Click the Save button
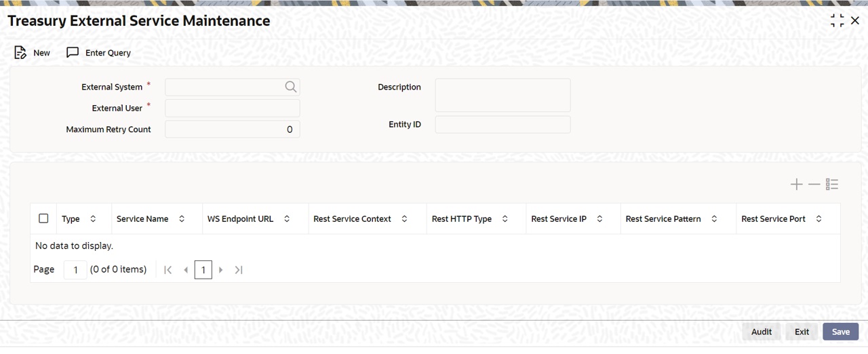868x354 pixels. point(841,332)
